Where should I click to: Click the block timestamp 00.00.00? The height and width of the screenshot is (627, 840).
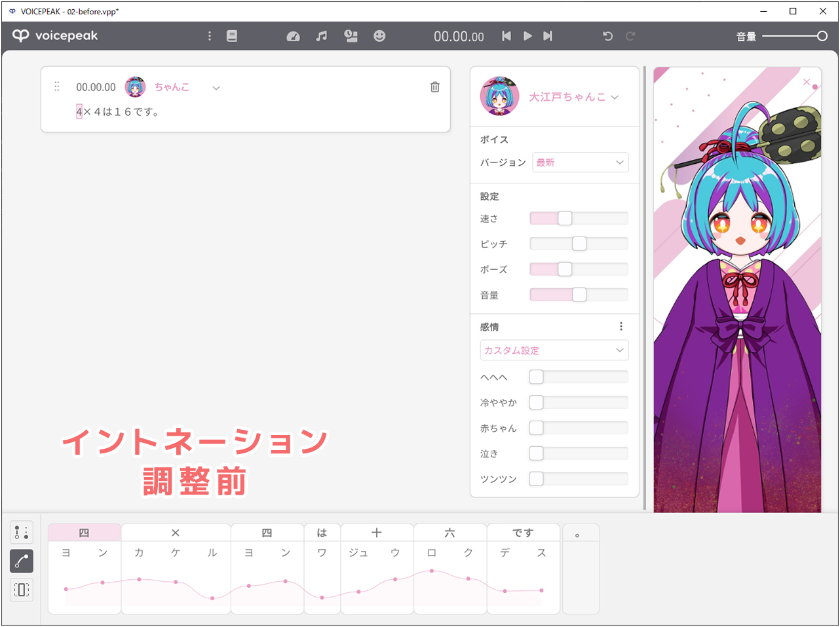[x=96, y=87]
